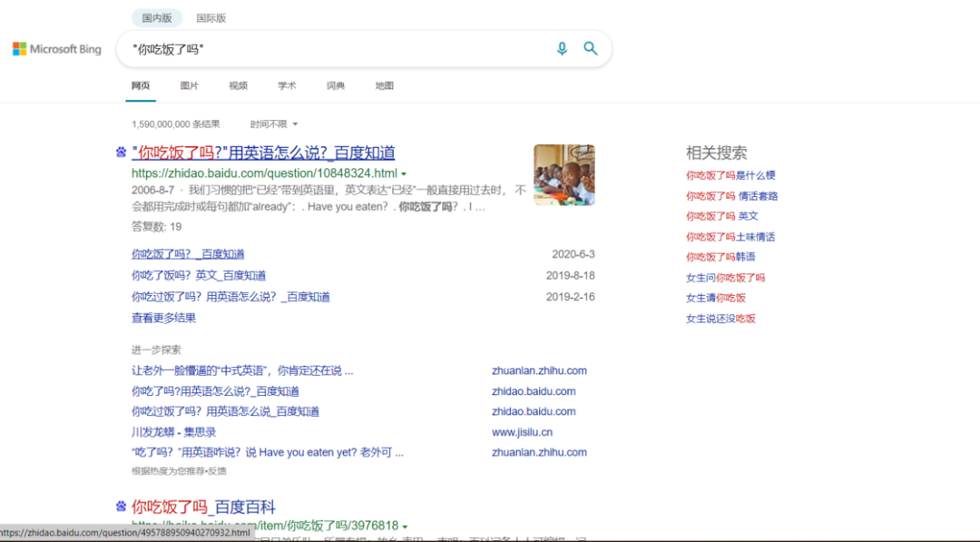Switch to 国内版 toggle

tap(157, 18)
